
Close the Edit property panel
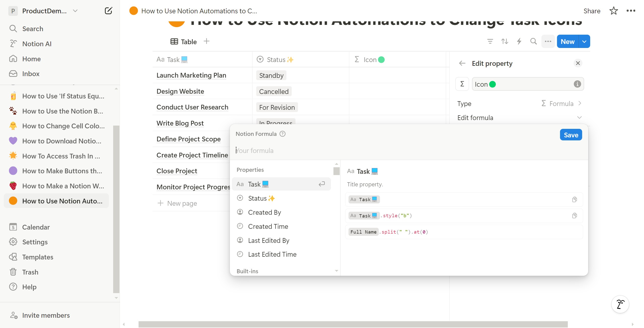(578, 63)
